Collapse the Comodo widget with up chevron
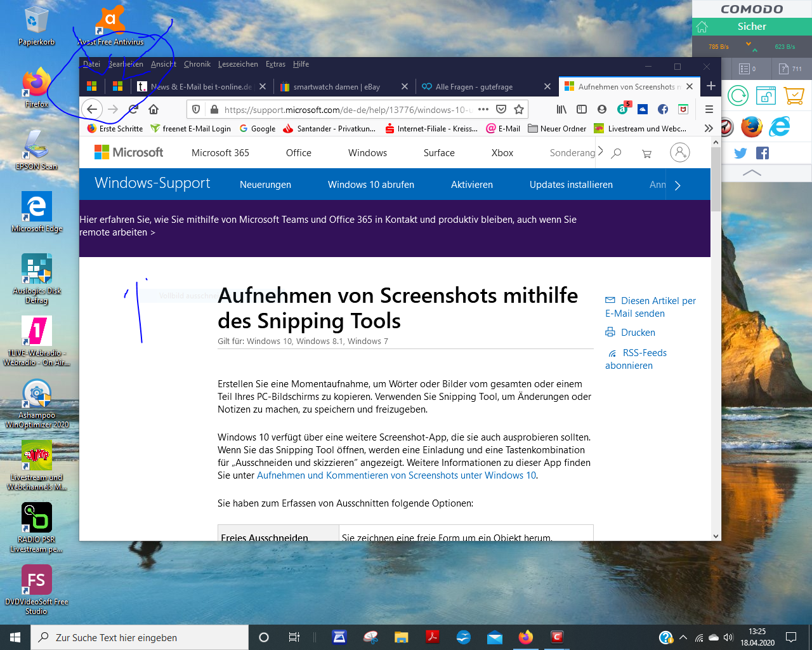 coord(752,173)
